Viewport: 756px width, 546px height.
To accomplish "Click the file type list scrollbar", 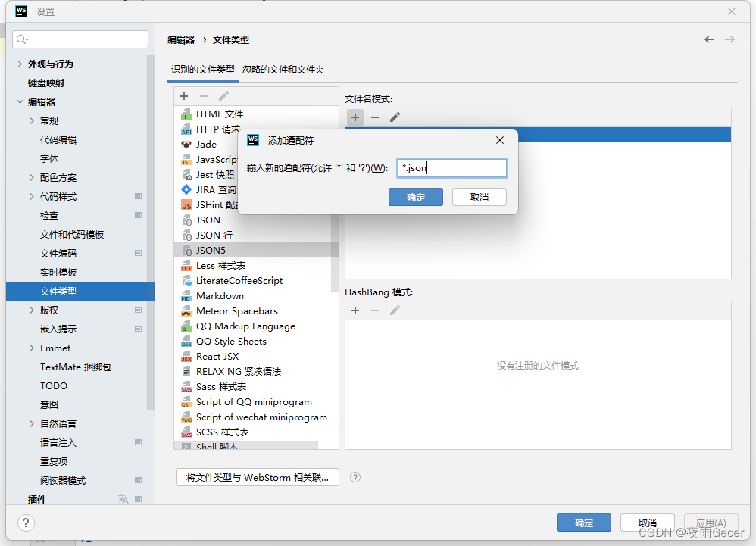I will point(335,251).
